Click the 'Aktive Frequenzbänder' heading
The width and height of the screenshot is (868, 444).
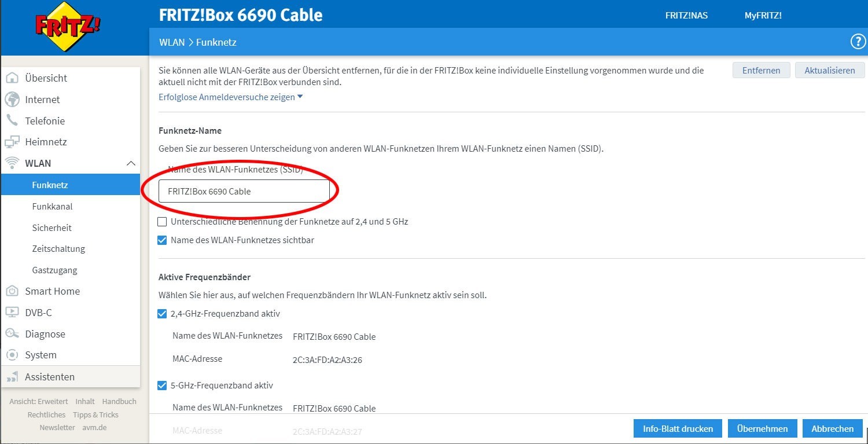coord(204,277)
